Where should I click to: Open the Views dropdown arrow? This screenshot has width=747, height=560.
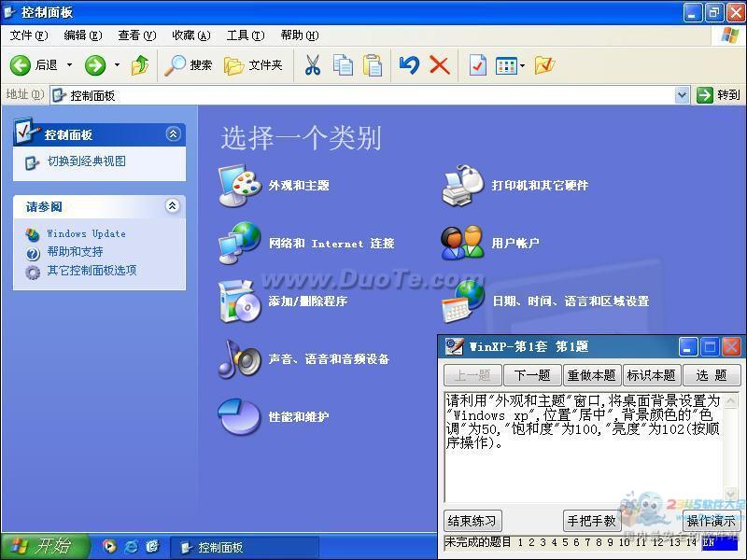[x=523, y=65]
